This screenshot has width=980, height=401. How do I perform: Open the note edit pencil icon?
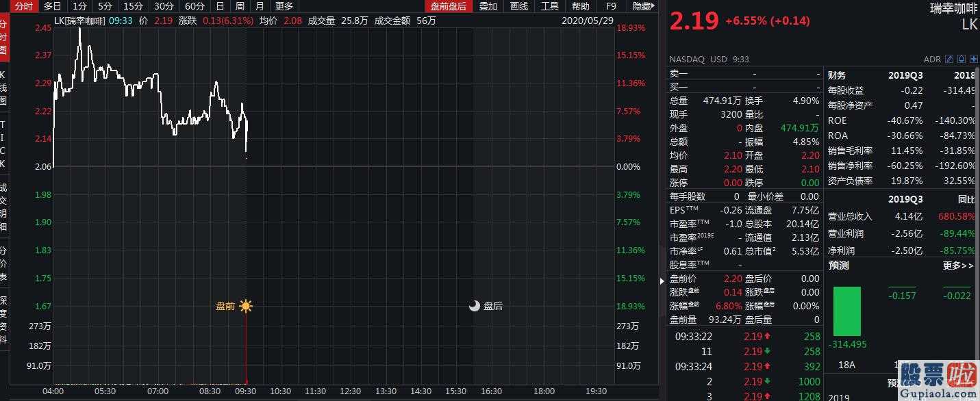click(x=949, y=60)
